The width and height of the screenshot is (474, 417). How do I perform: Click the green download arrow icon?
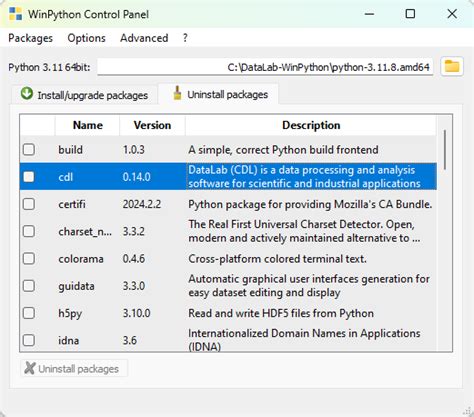[x=27, y=94]
